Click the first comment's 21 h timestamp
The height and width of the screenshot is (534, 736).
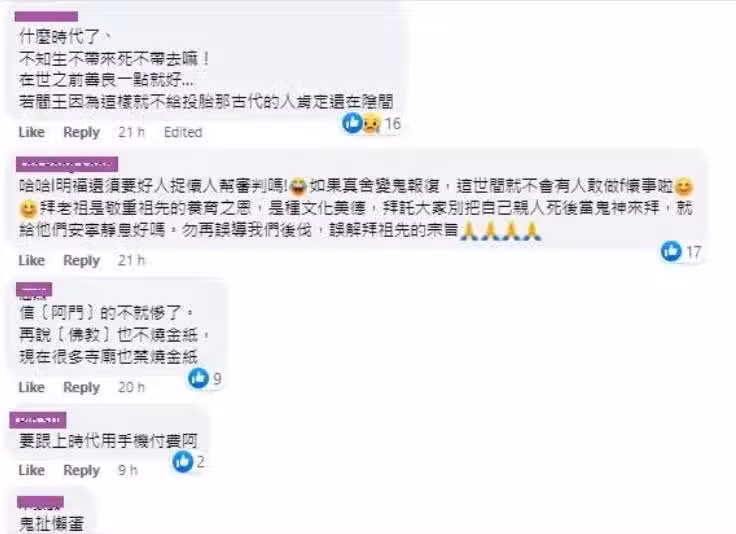131,132
